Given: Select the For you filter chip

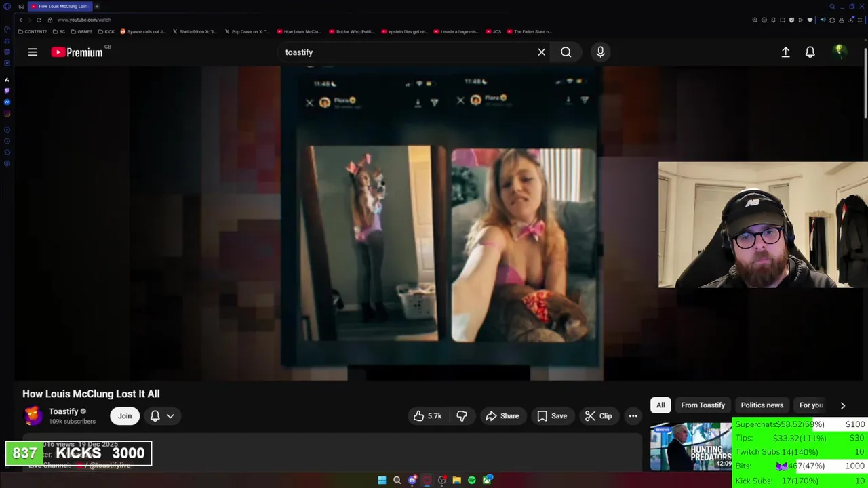Looking at the screenshot, I should point(811,405).
